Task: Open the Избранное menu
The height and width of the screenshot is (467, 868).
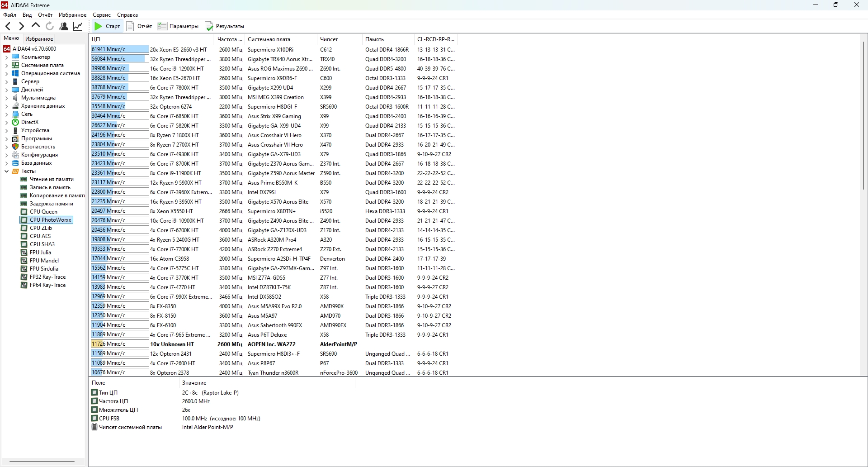Action: click(x=72, y=15)
